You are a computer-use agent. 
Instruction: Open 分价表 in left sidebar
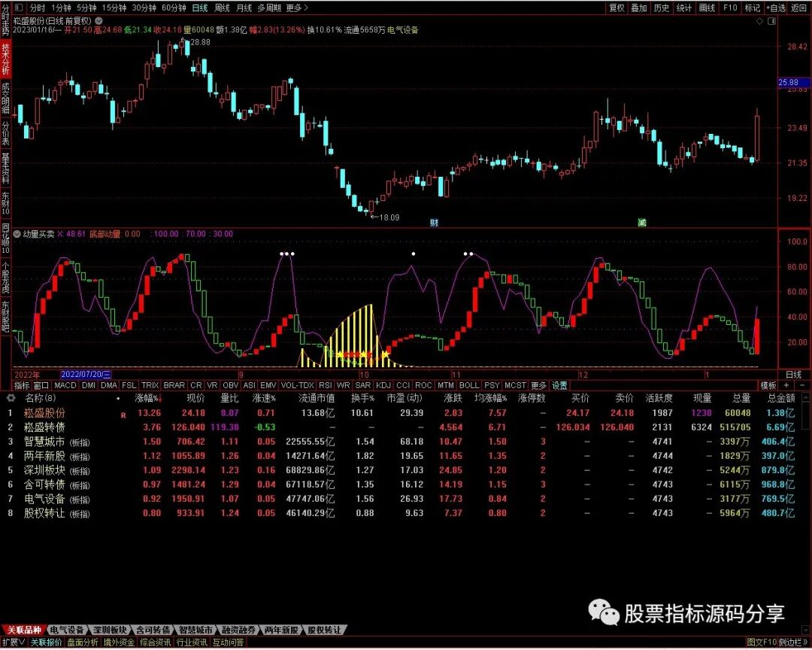click(5, 134)
